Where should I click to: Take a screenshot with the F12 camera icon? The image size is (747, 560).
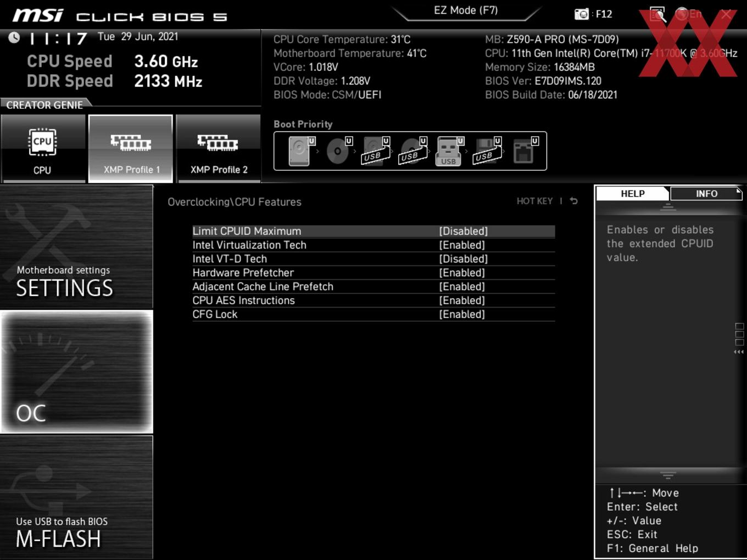point(581,14)
